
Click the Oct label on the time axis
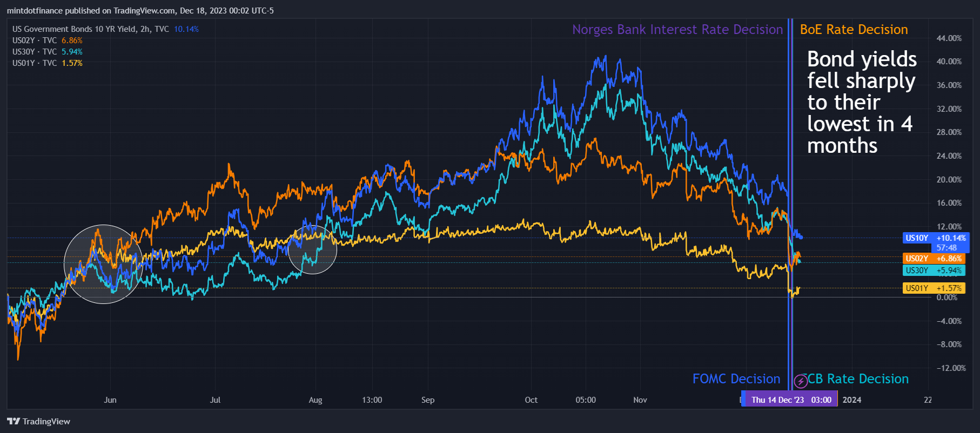pos(531,400)
